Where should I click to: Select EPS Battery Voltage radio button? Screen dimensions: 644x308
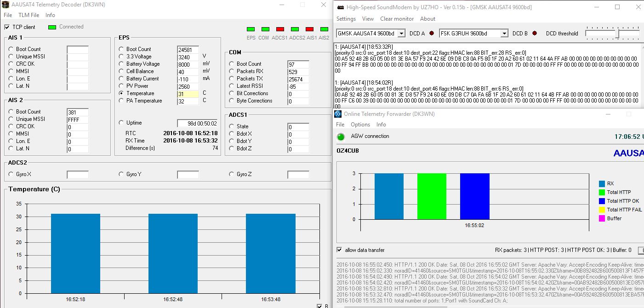(121, 64)
